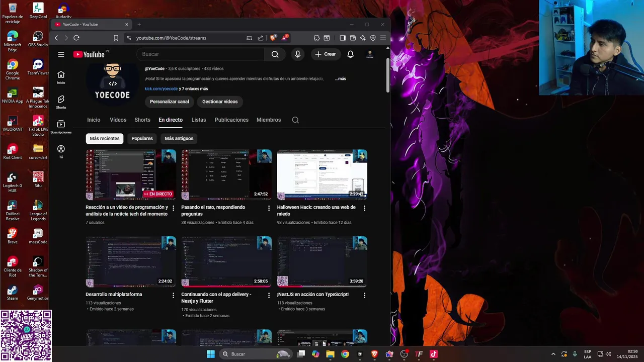Open options for 'Desarrollo multiplataforma' video
Screen dimensions: 644x362
pyautogui.click(x=174, y=295)
